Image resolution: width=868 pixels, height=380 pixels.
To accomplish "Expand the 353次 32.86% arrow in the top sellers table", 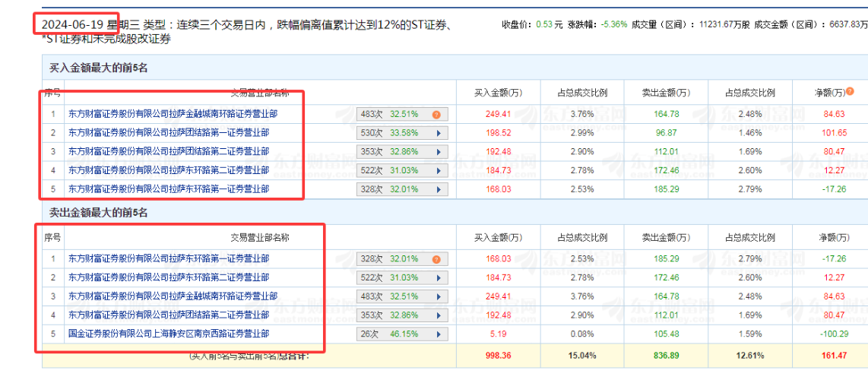I will coord(439,315).
